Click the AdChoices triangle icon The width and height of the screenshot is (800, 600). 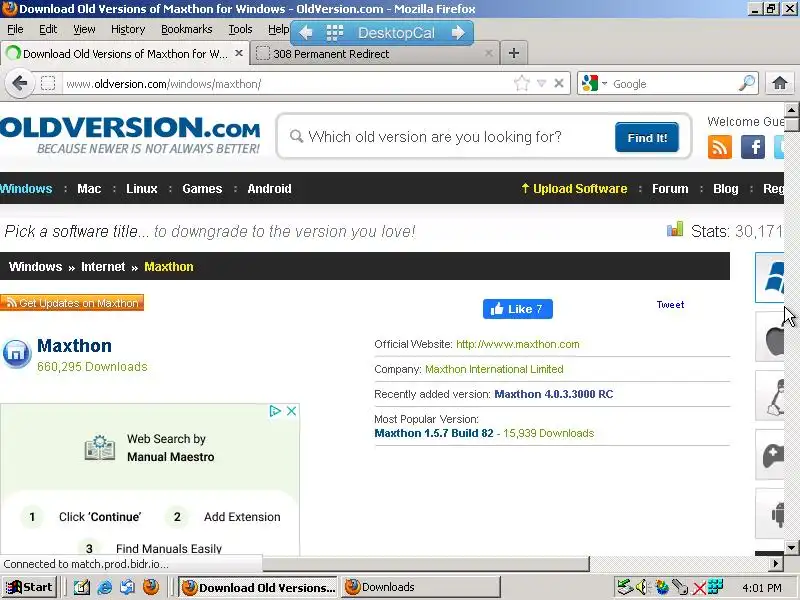[274, 411]
